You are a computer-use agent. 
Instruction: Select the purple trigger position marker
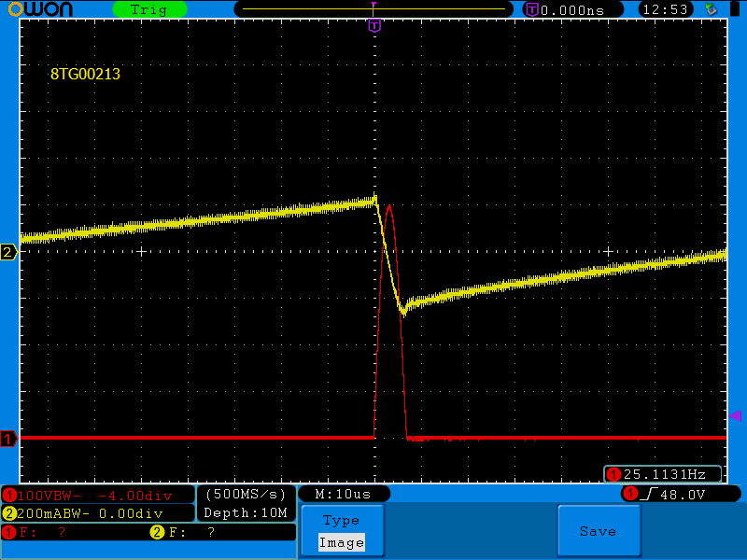[374, 25]
